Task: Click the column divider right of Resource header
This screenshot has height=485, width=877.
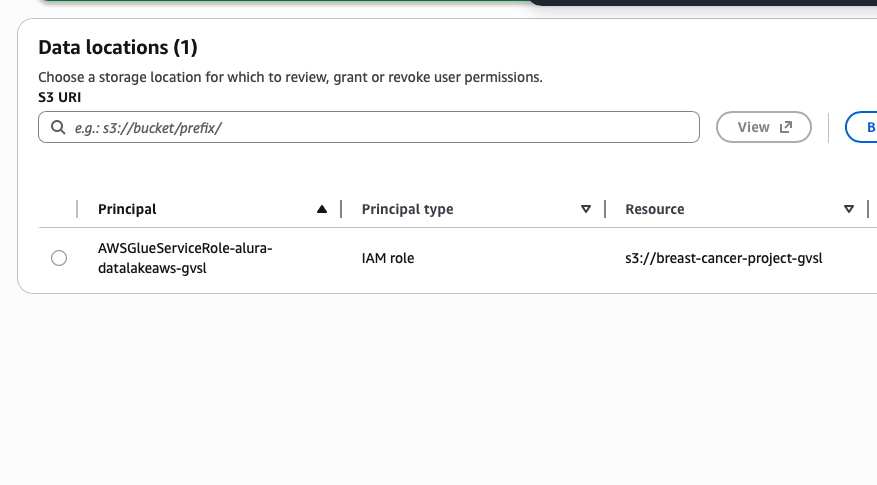Action: point(868,209)
